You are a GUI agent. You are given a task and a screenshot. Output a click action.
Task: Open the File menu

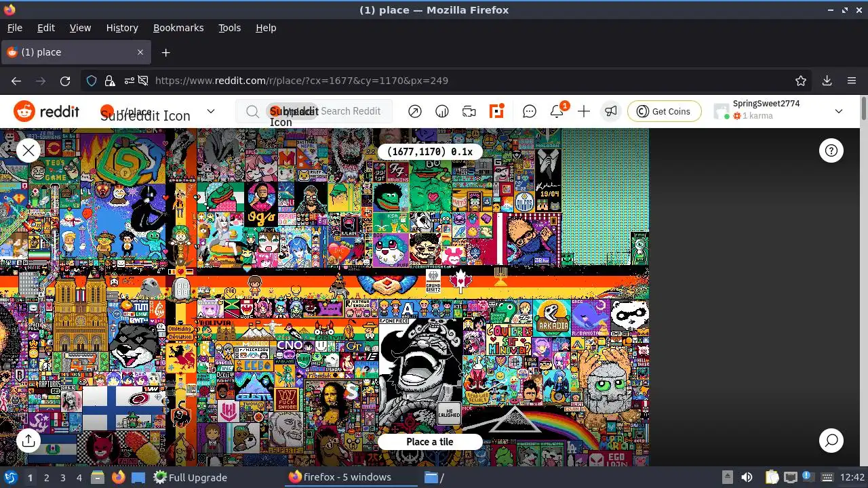point(14,28)
